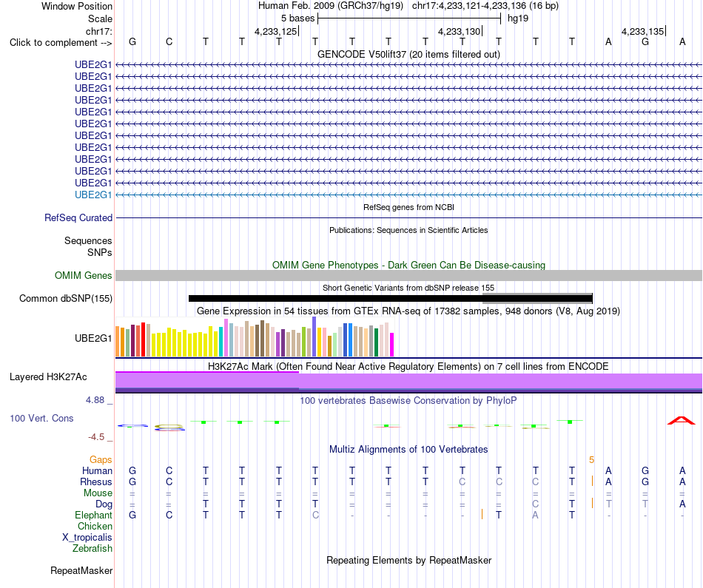Click the '5 bases' scale text

point(297,18)
